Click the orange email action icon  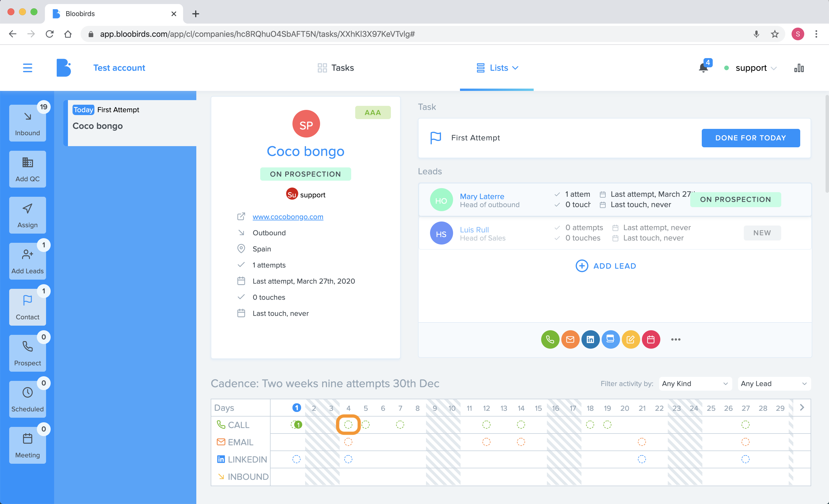coord(570,339)
